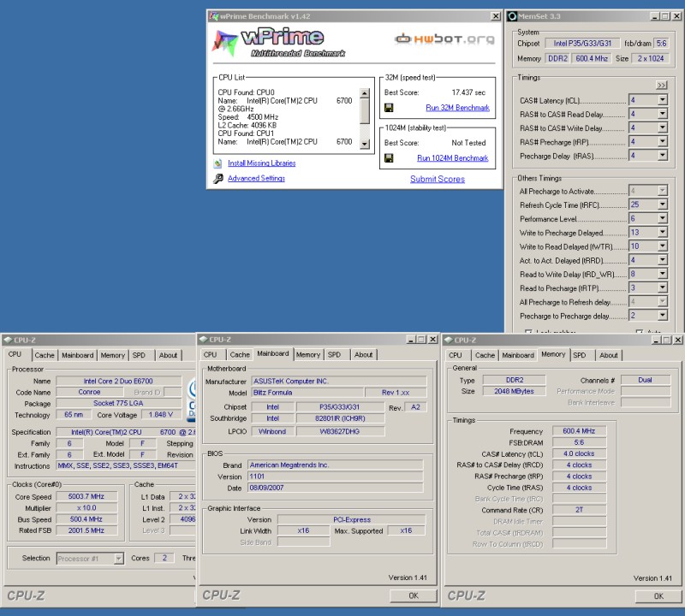
Task: Click the scroll-down arrow in the wPrime CPU List
Action: (x=365, y=144)
